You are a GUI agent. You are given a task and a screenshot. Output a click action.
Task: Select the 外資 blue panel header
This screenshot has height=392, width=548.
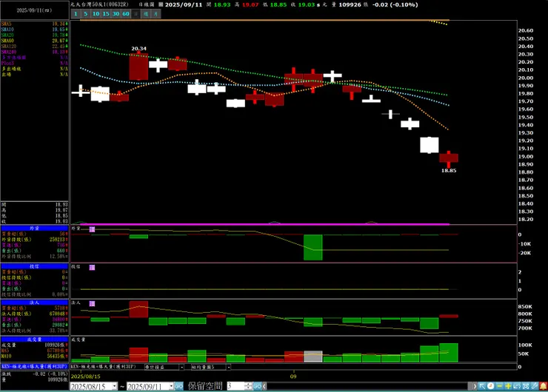(35, 229)
